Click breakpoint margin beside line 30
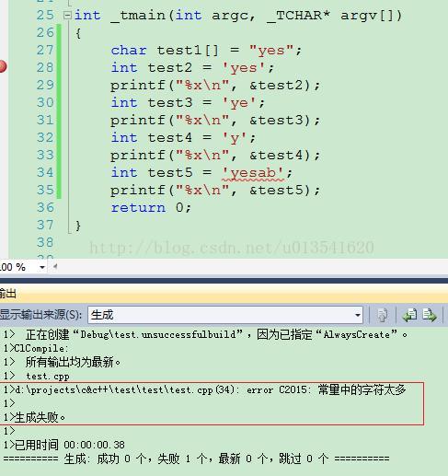The height and width of the screenshot is (476, 448). (4, 102)
